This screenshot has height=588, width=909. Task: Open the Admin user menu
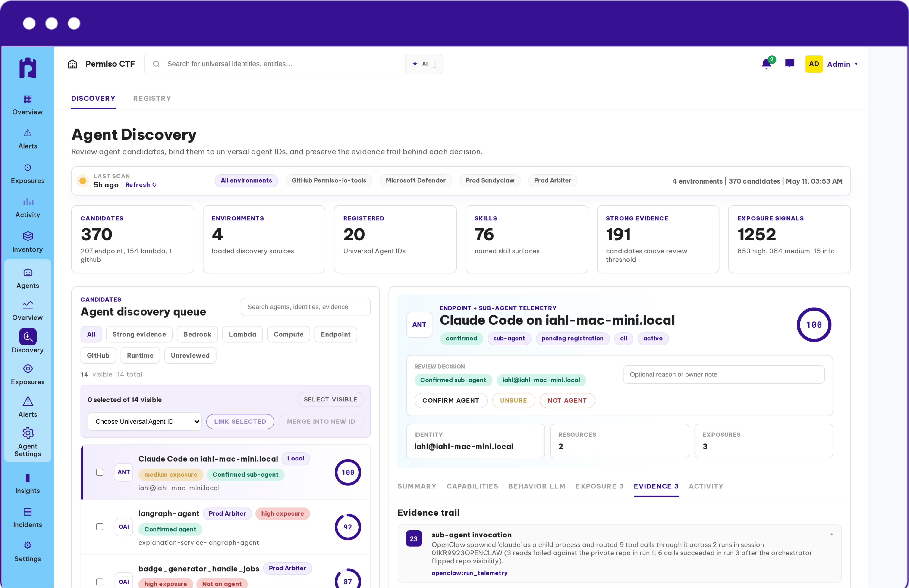coord(842,64)
